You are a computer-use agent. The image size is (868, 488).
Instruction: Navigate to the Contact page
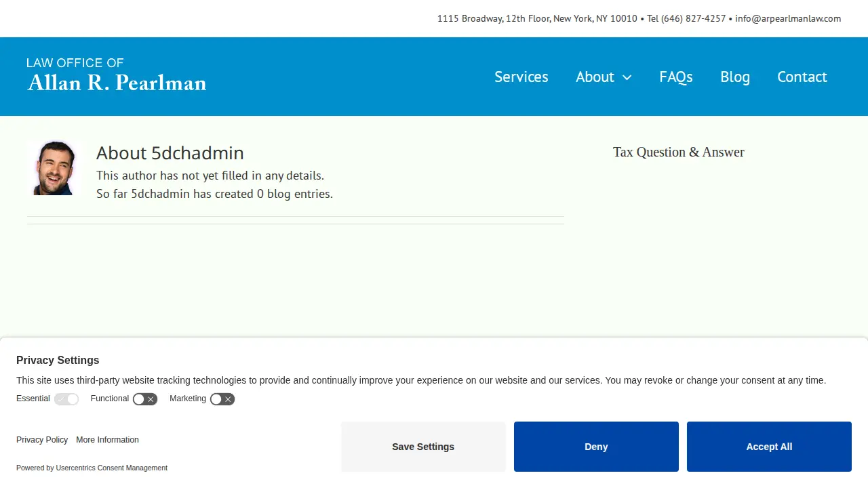click(x=802, y=77)
